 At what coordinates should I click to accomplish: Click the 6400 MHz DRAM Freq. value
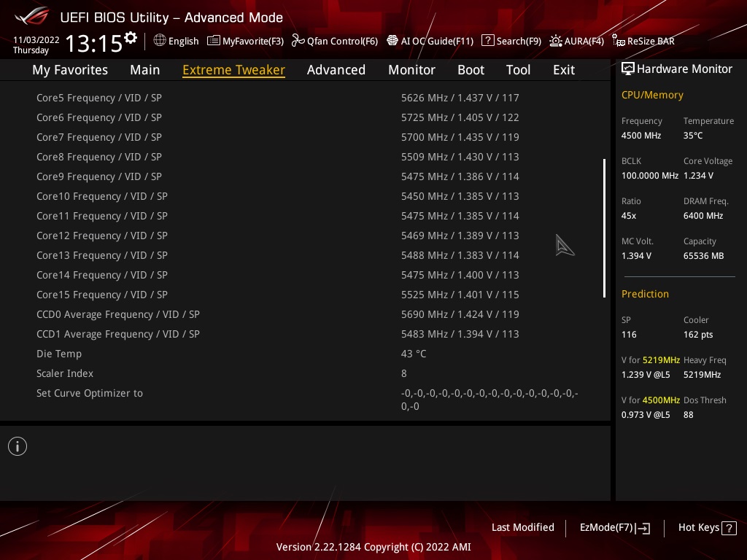pyautogui.click(x=703, y=216)
